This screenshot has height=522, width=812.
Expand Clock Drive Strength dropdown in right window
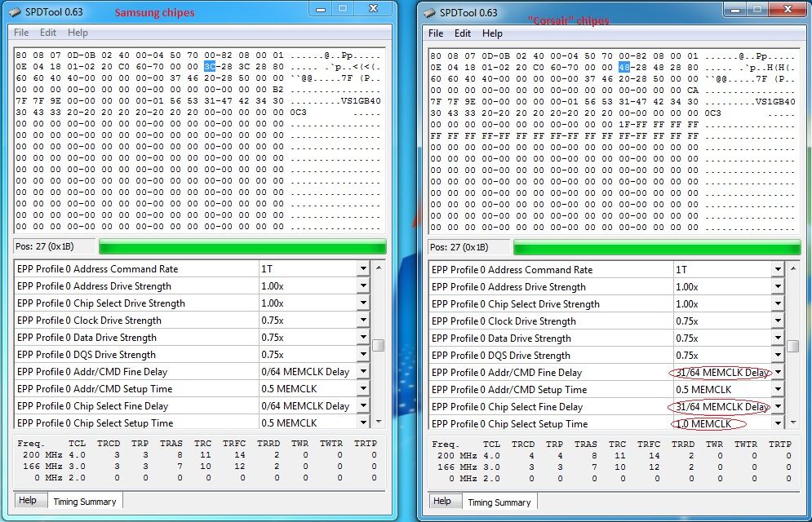(x=778, y=321)
